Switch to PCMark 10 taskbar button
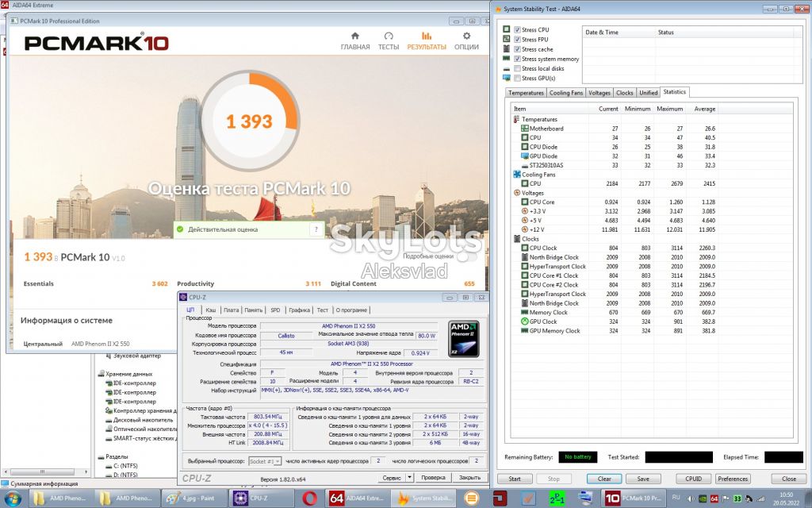This screenshot has height=508, width=812. click(634, 498)
